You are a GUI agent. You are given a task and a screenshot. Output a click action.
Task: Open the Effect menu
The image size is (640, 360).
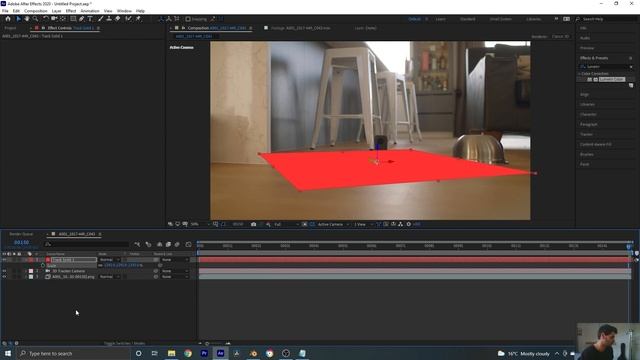coord(71,11)
